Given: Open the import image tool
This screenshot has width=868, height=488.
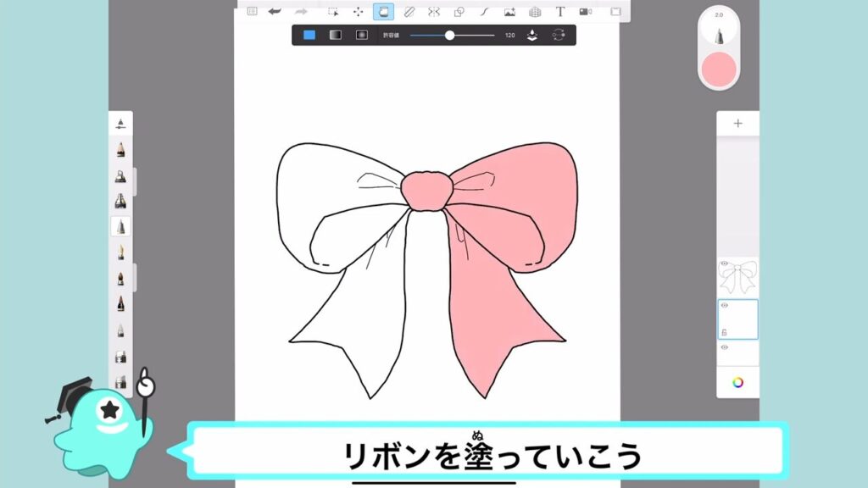Looking at the screenshot, I should click(x=509, y=12).
